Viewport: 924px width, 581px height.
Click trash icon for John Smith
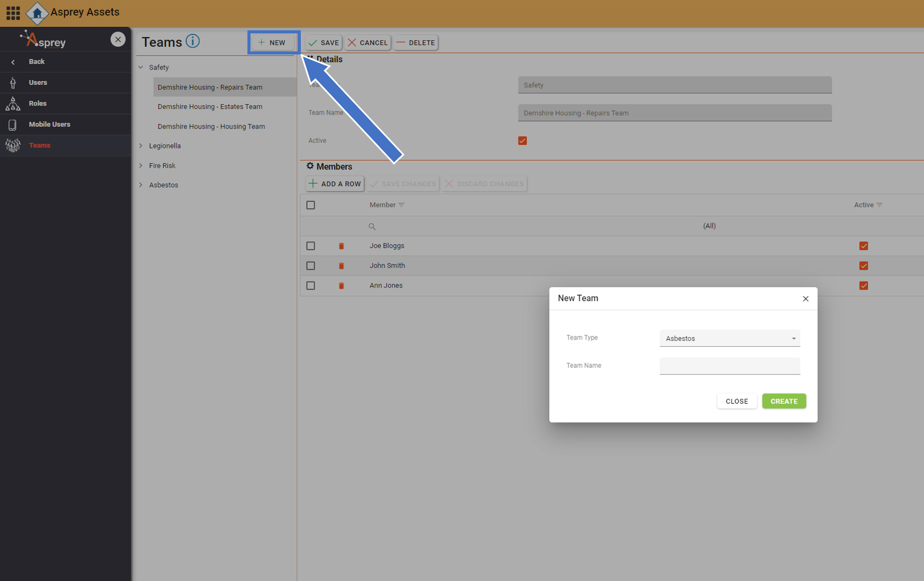[x=341, y=266]
